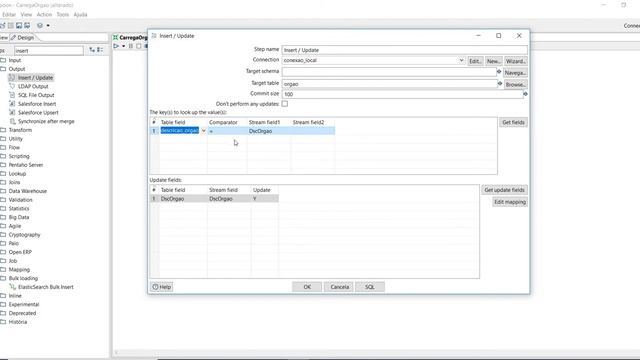Collapse the Bulk loading folder

pyautogui.click(x=3, y=278)
